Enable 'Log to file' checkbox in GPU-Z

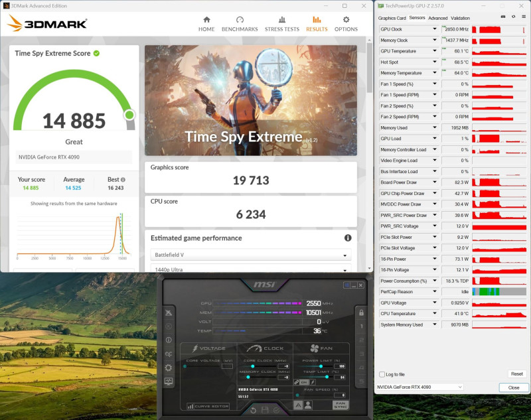pos(382,374)
